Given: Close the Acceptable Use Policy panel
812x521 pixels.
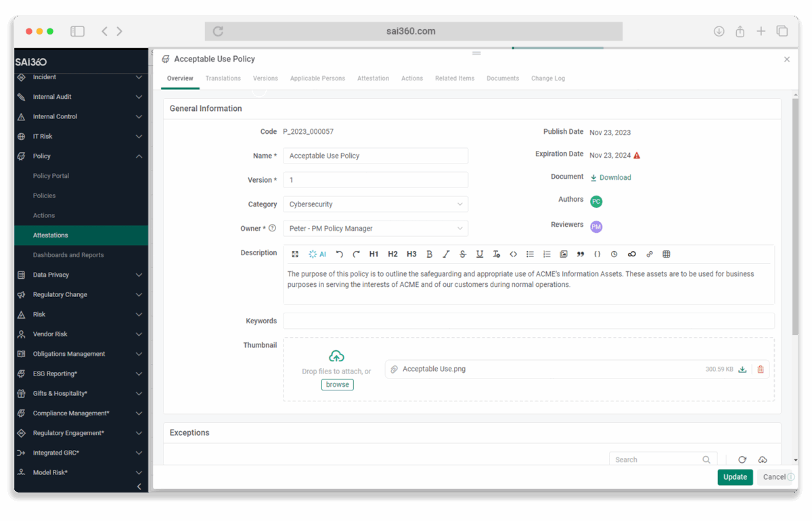Looking at the screenshot, I should [787, 60].
